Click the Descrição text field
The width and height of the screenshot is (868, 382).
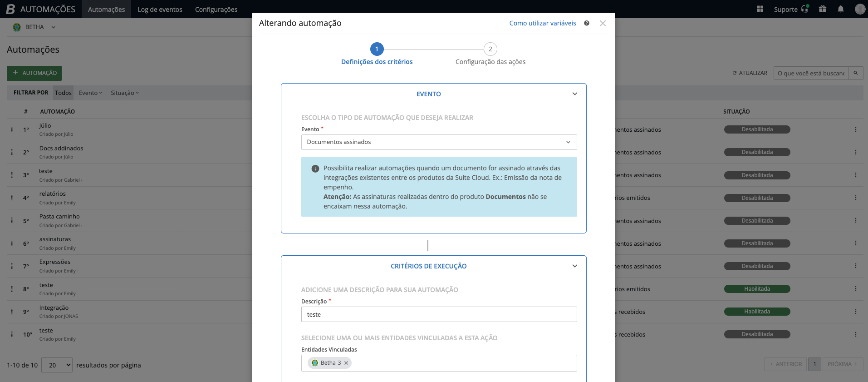point(439,314)
